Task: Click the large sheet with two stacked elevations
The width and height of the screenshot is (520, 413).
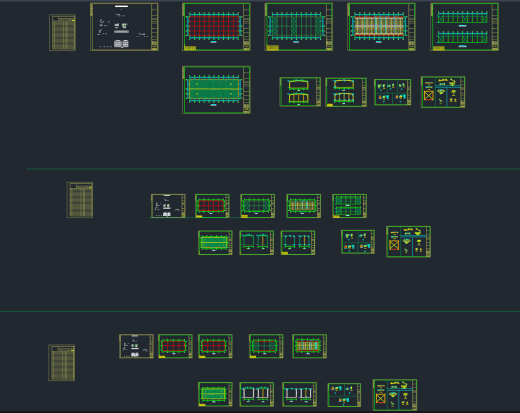Action: (465, 27)
